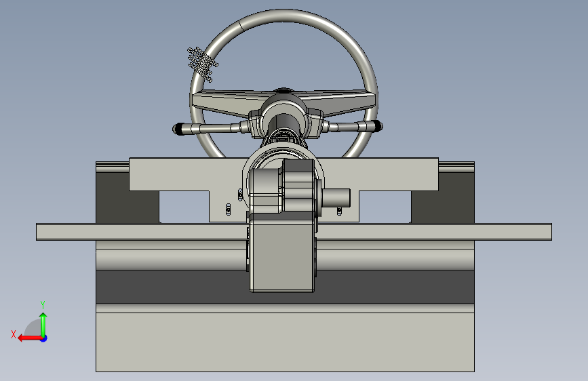Click the red X axis arrow of the triad
588x381 pixels.
(31, 338)
